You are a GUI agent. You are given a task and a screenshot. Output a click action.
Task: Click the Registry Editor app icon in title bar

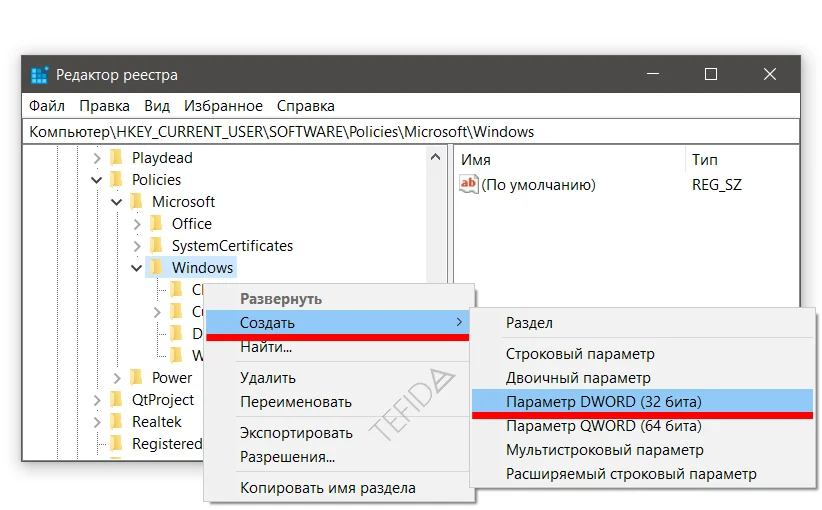coord(39,75)
